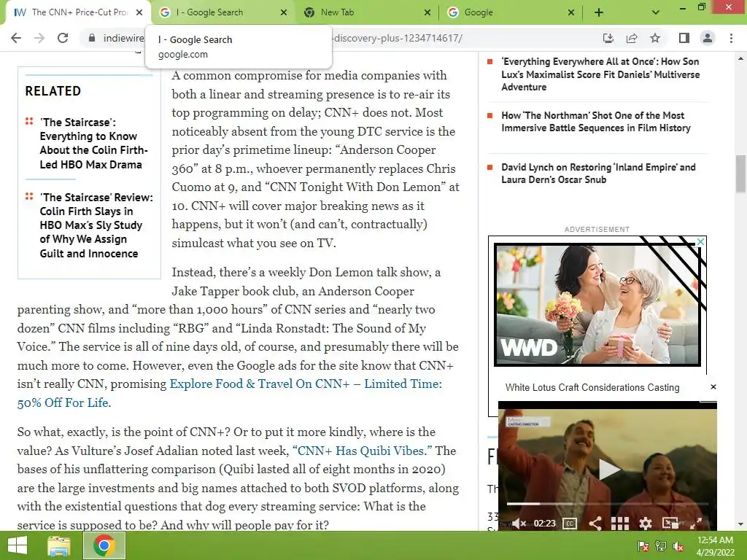747x560 pixels.
Task: Click the WWD advertisement image
Action: click(x=597, y=305)
